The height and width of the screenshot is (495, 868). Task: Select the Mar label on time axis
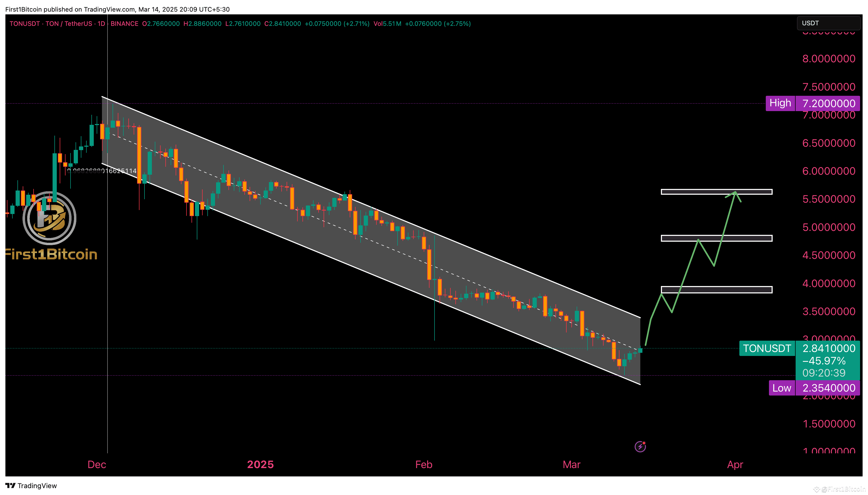(x=571, y=464)
